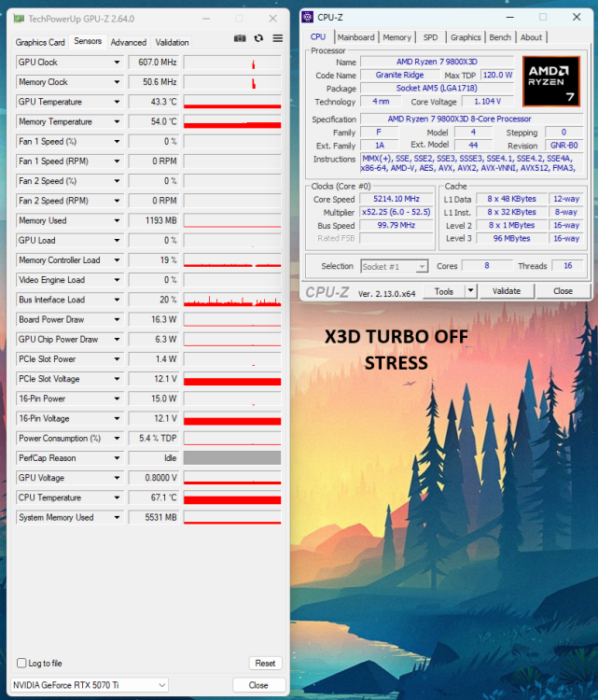
Task: Expand the GPU Load sensor dropdown
Action: click(117, 241)
